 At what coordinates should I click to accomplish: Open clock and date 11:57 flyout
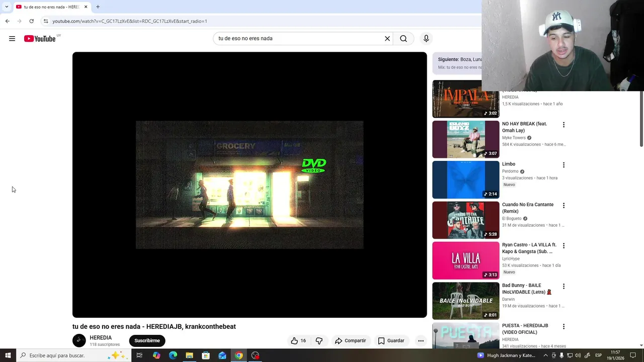tap(615, 355)
